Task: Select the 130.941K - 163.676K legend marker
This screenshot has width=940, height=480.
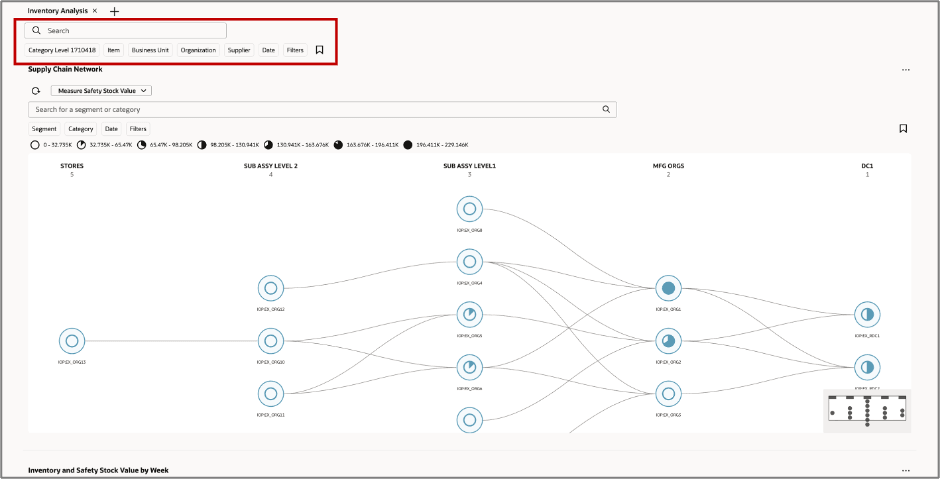Action: [x=268, y=145]
